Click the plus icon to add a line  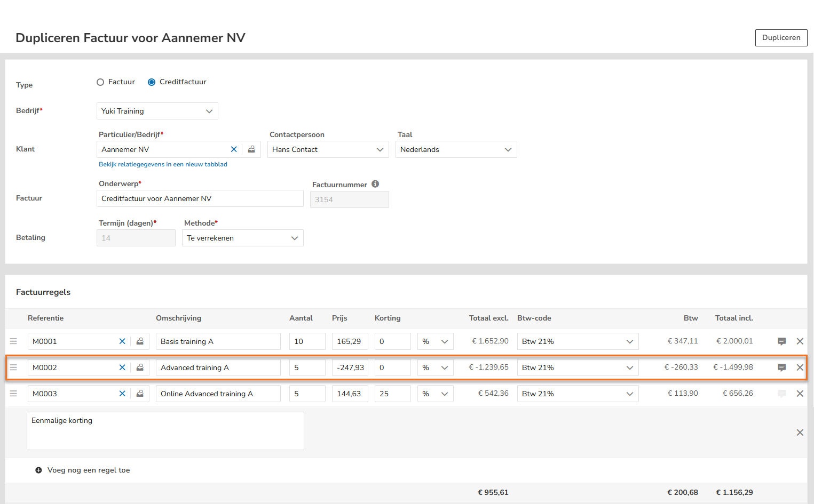pyautogui.click(x=38, y=470)
